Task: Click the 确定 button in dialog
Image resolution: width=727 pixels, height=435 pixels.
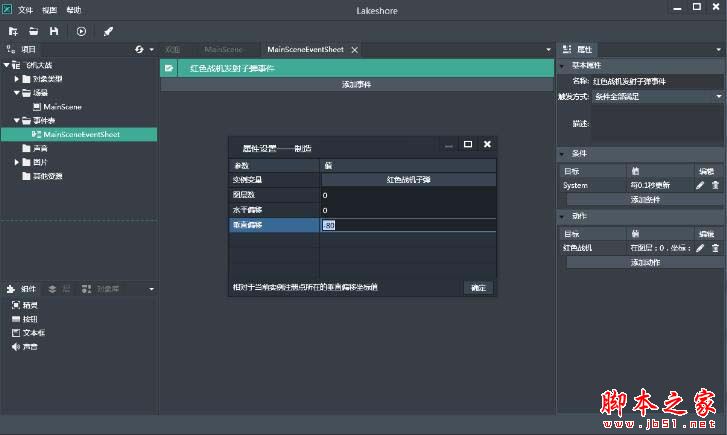Action: (478, 288)
